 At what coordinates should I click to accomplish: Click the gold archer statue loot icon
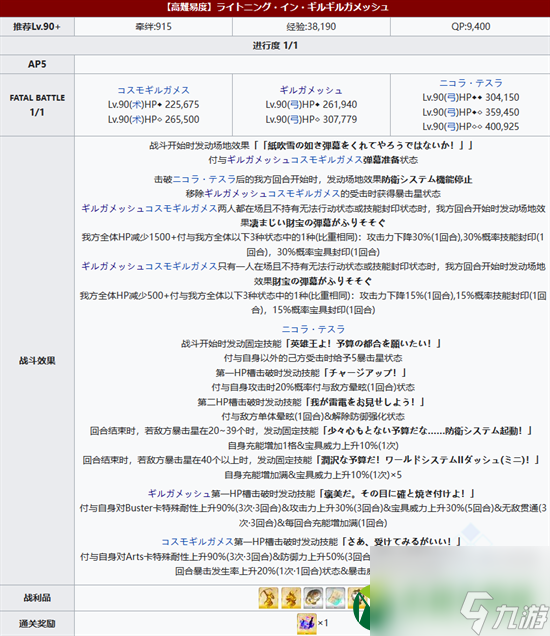point(268,597)
